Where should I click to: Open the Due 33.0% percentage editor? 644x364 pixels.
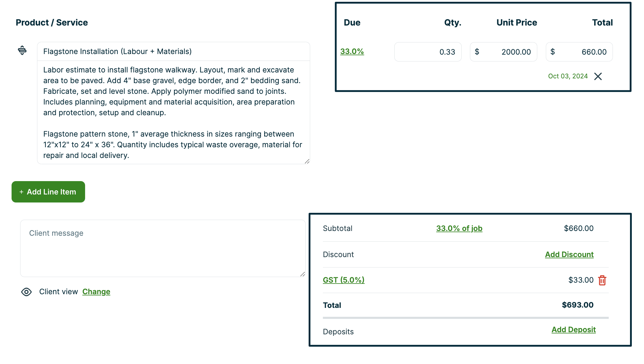point(352,51)
